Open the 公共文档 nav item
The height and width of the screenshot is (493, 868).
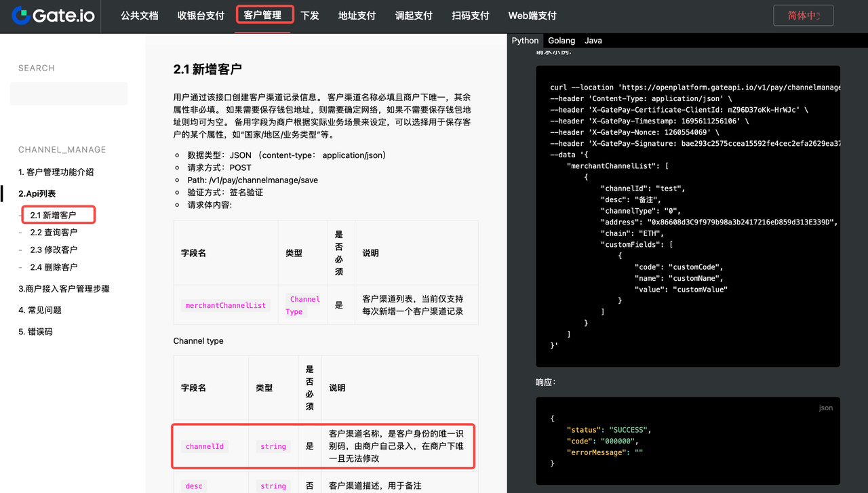click(139, 16)
